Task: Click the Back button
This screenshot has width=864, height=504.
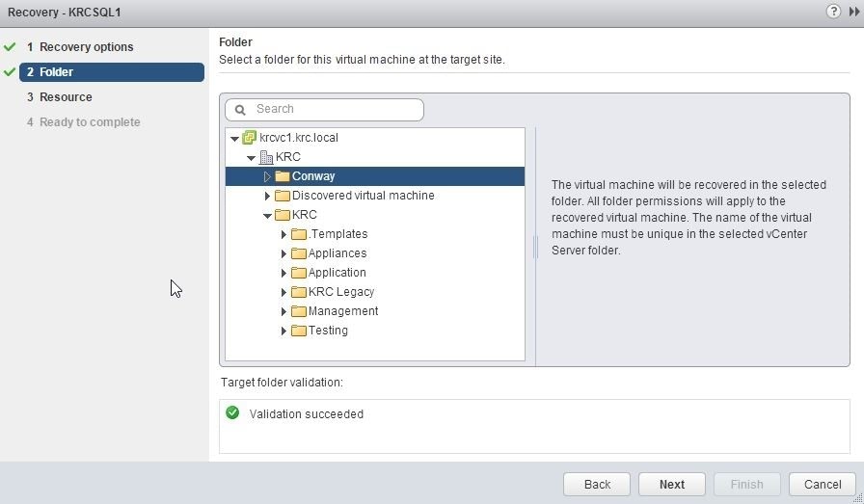Action: click(597, 484)
